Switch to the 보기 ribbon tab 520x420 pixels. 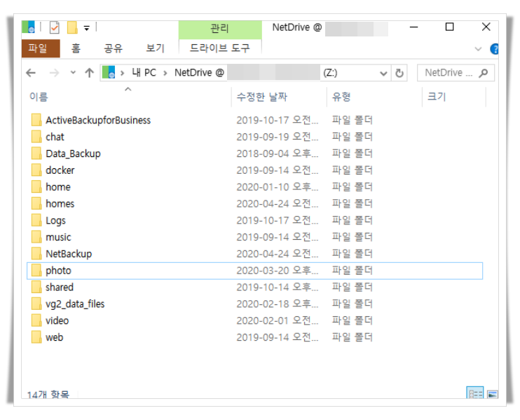click(155, 48)
